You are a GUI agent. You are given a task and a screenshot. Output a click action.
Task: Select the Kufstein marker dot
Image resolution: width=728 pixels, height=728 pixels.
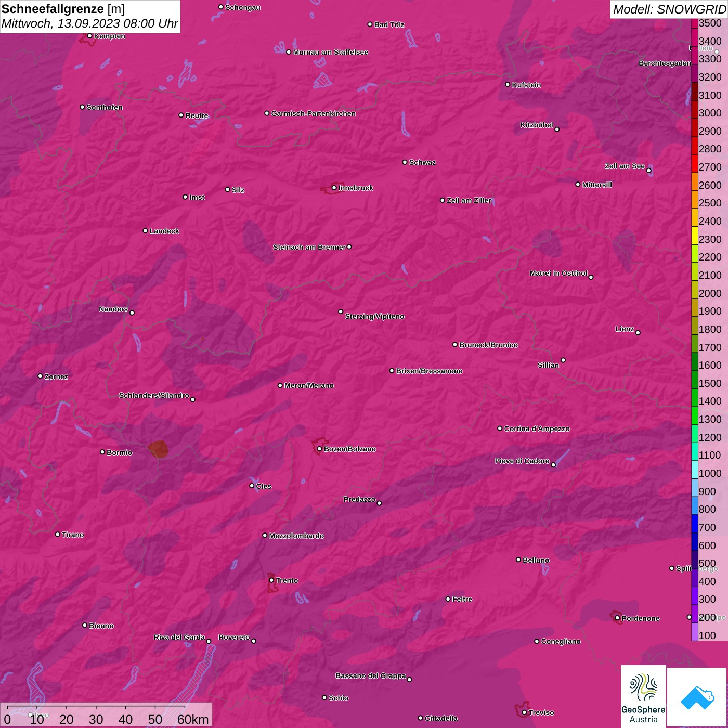tap(508, 84)
